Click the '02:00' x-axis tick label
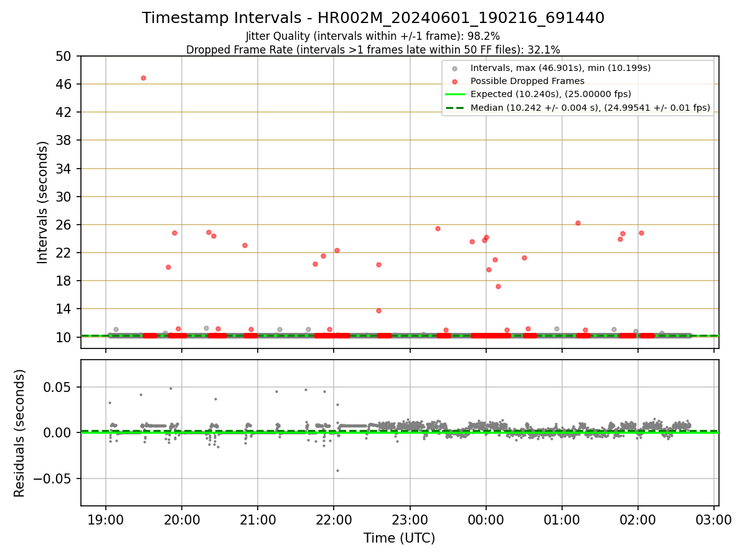Viewport: 747px width, 560px height. coord(638,520)
